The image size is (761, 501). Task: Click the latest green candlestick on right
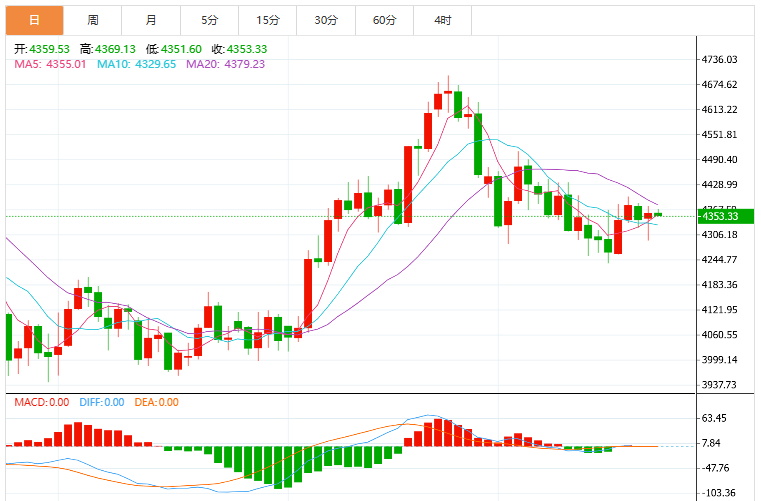(658, 214)
